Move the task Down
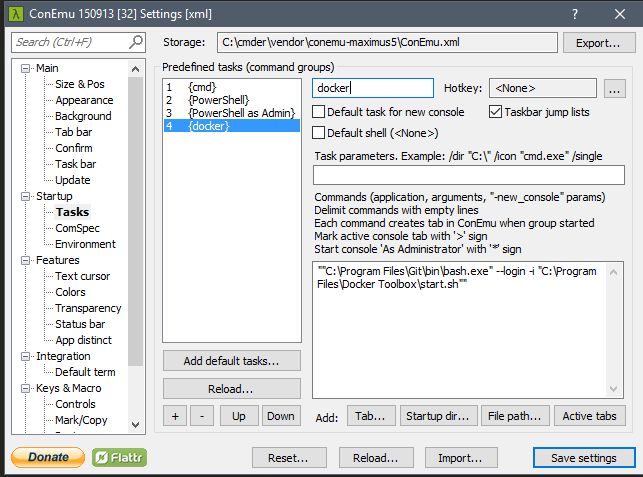This screenshot has width=643, height=477. (x=281, y=416)
